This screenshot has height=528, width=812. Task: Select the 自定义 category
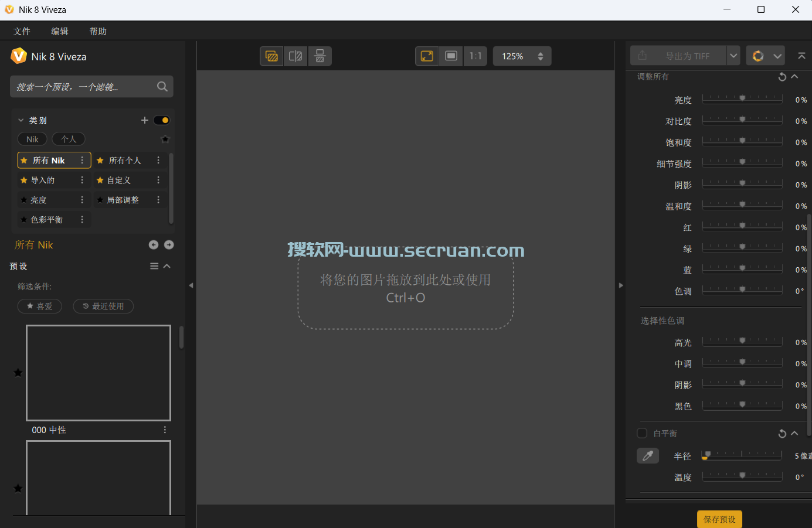pos(119,180)
